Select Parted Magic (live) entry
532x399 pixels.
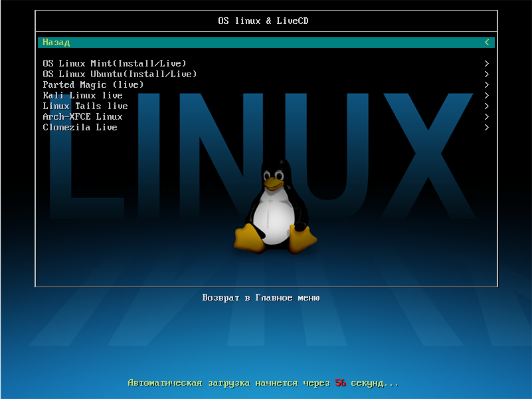tap(93, 85)
